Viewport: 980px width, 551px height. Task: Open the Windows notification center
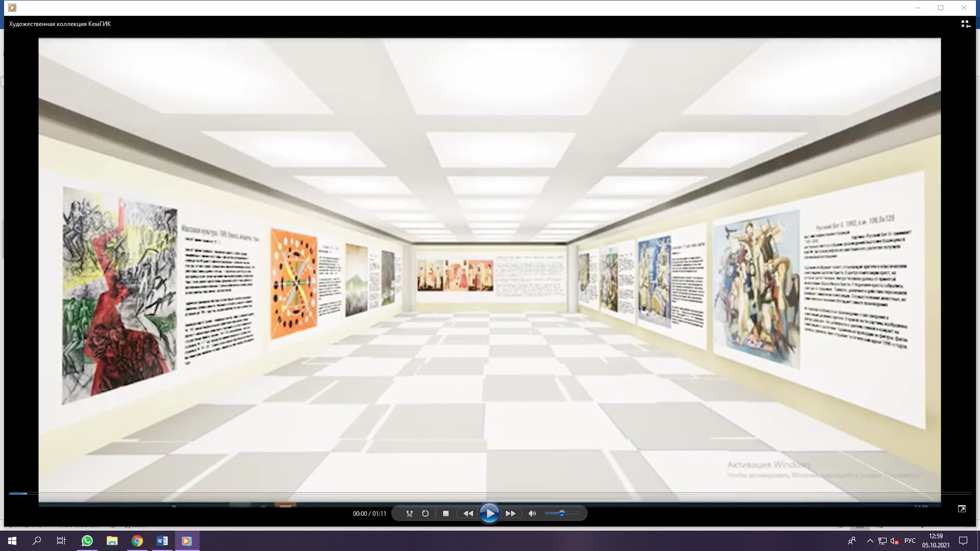(x=963, y=541)
